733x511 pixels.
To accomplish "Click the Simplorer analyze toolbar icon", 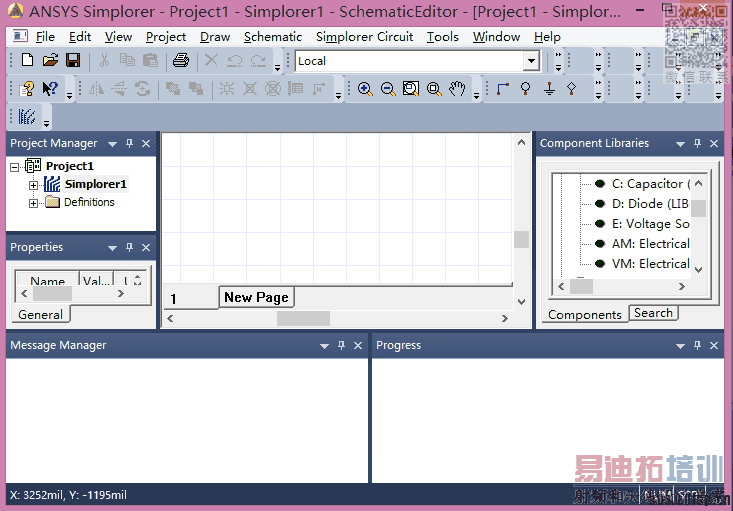I will tap(27, 116).
